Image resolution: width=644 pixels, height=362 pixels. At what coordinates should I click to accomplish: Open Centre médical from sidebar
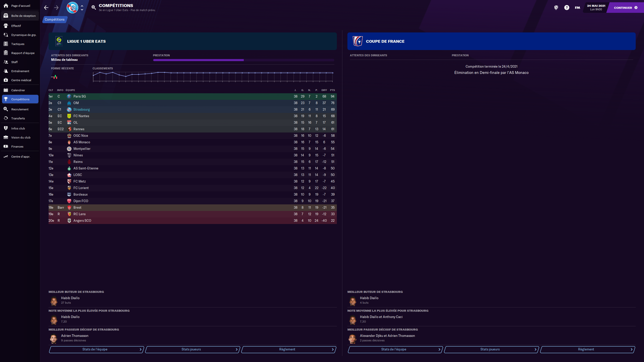coord(21,80)
